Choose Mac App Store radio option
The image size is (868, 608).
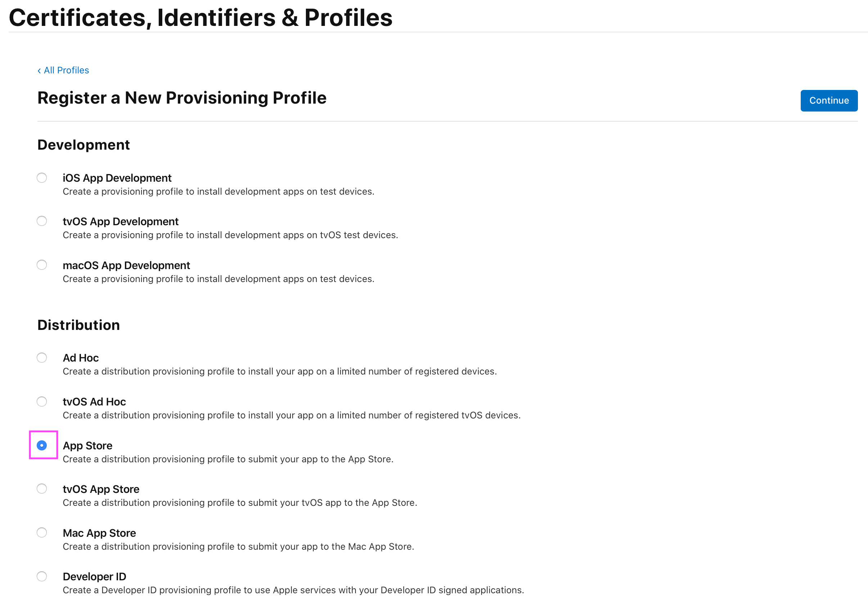point(42,533)
